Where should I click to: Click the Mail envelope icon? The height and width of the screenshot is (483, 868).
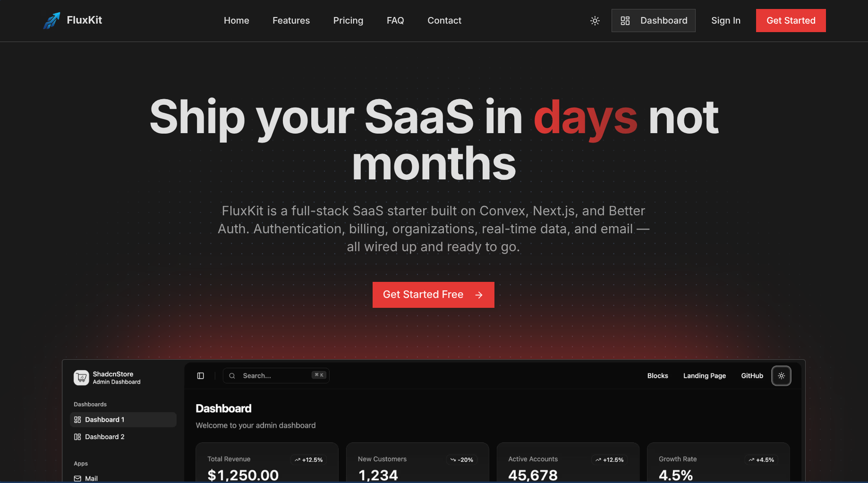click(x=77, y=478)
